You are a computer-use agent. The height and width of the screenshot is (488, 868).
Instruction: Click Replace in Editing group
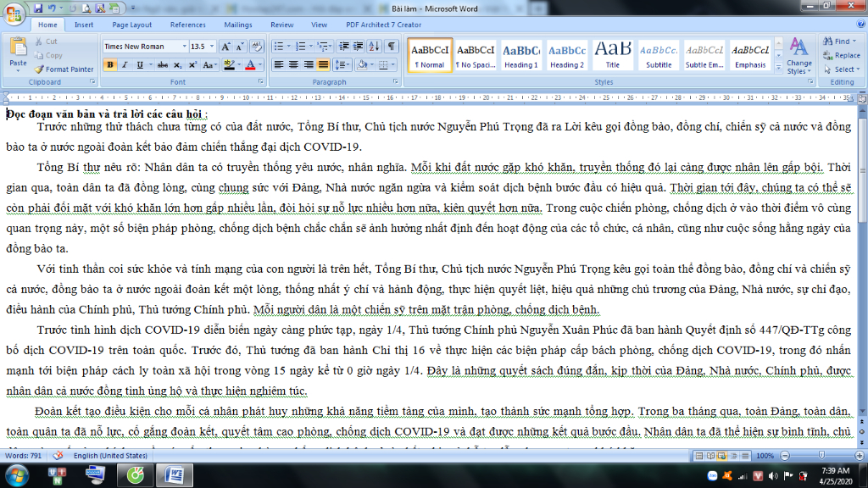coord(842,55)
